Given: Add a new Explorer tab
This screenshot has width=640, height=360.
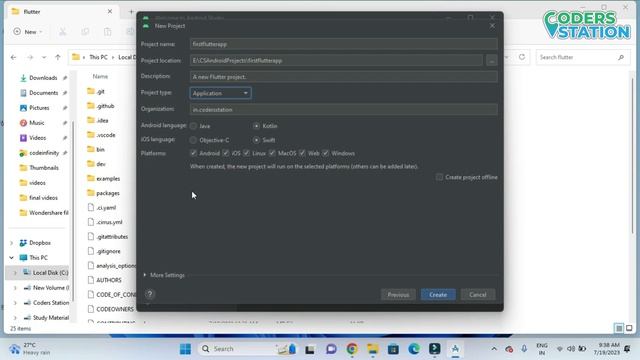Looking at the screenshot, I should (131, 12).
